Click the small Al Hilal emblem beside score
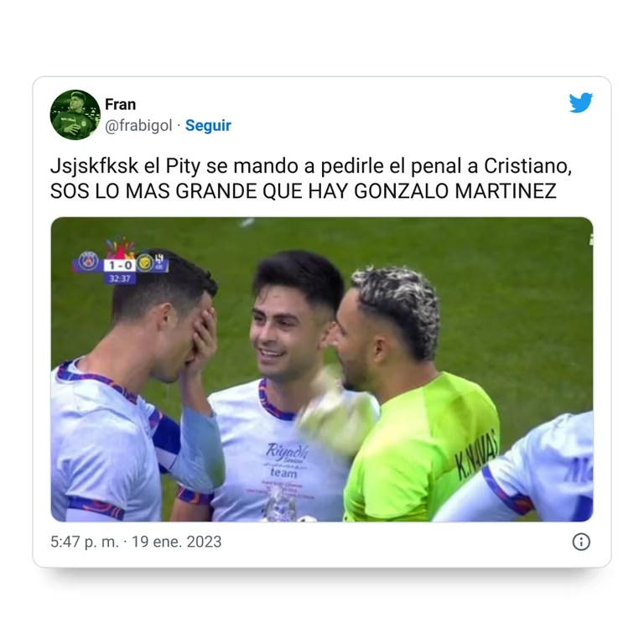Viewport: 644px width, 644px height. (x=159, y=262)
